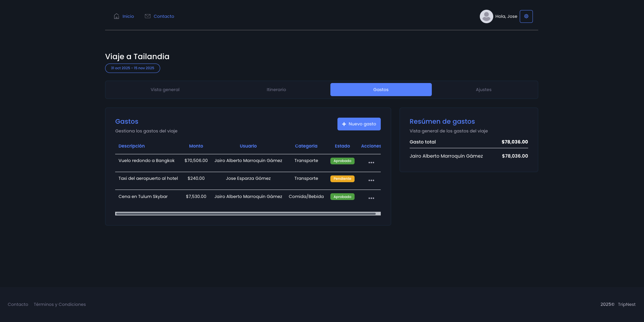Click the Pendiente status badge
644x322 pixels.
pyautogui.click(x=342, y=179)
